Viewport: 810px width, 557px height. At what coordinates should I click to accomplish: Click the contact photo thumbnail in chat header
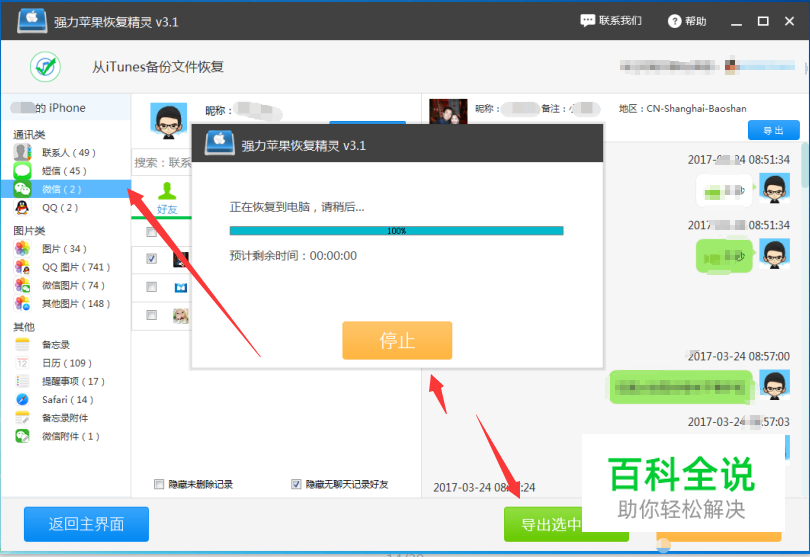pos(448,112)
